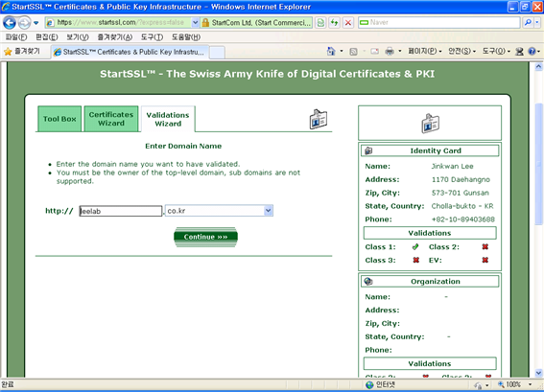This screenshot has width=544, height=392.
Task: Click the ID badge icon beside wizard tabs
Action: [x=319, y=119]
